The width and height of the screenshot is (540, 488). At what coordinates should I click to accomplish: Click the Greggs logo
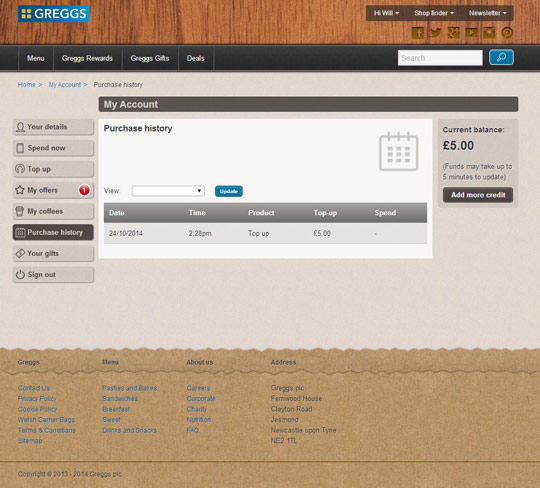point(54,14)
